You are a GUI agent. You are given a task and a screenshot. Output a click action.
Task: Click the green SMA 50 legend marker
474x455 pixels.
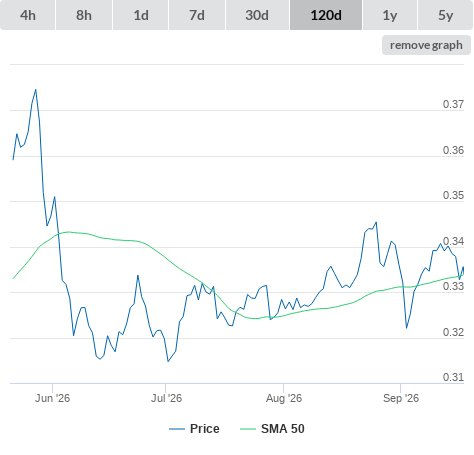(x=248, y=429)
